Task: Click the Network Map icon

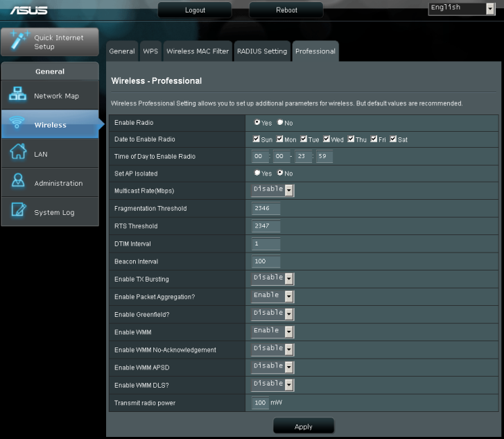Action: 17,94
